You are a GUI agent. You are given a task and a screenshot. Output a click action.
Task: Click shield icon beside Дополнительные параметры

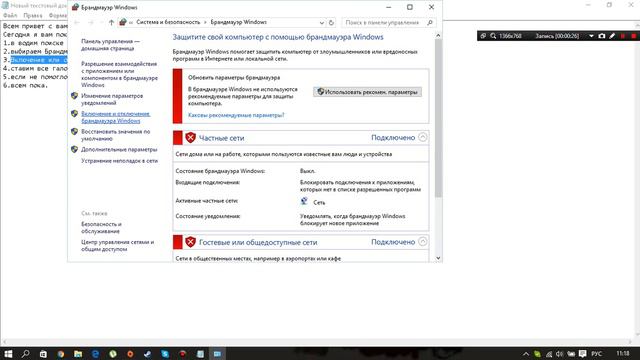coord(74,149)
